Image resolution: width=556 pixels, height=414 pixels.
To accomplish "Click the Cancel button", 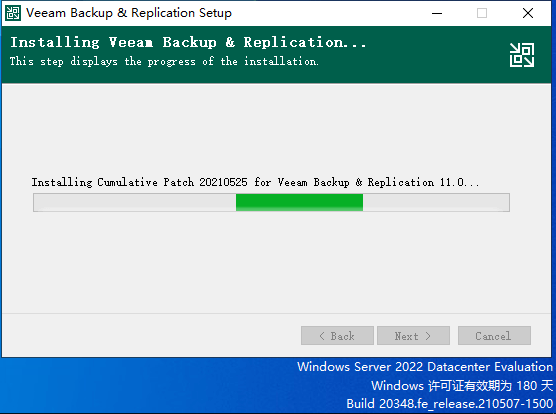I will [x=494, y=335].
